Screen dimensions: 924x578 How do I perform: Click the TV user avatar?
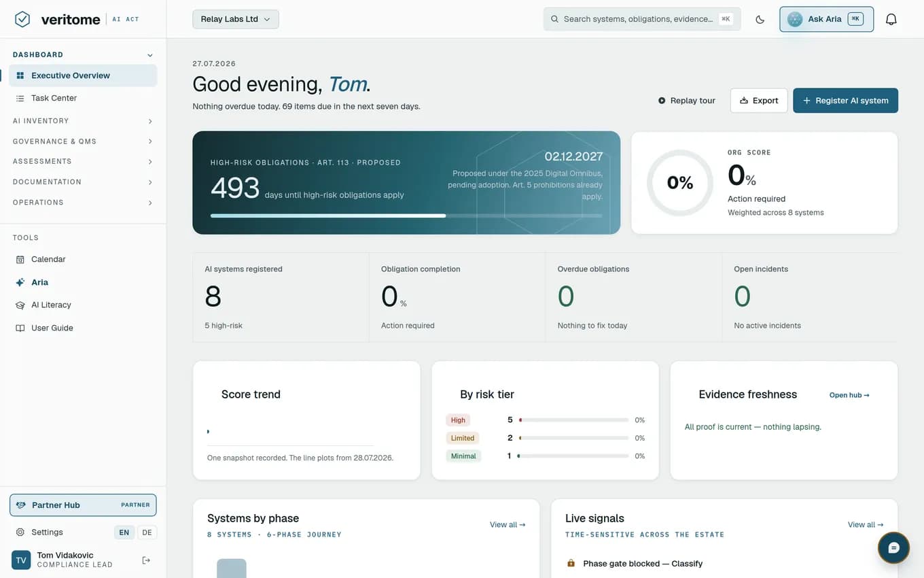pyautogui.click(x=21, y=560)
